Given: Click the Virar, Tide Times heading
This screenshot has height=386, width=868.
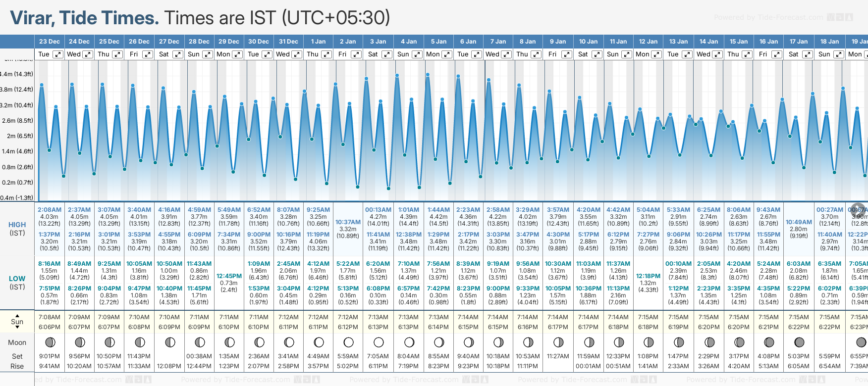Looking at the screenshot, I should click(84, 18).
